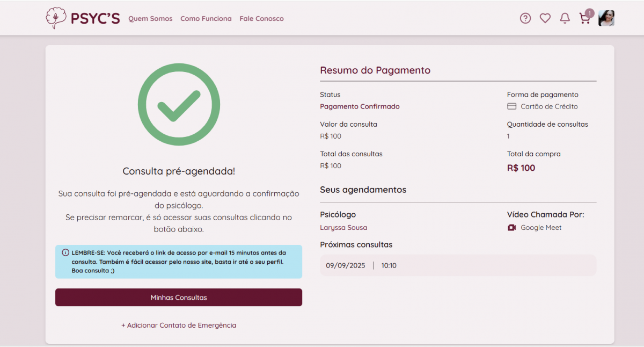The height and width of the screenshot is (347, 644).
Task: Click the Google Meet video camera icon
Action: pos(511,228)
